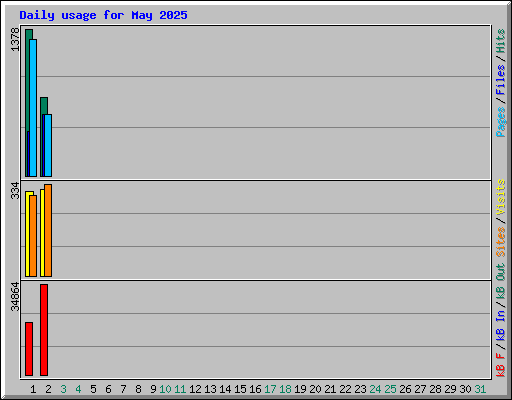Click day 21 on the x-axis

pos(330,389)
